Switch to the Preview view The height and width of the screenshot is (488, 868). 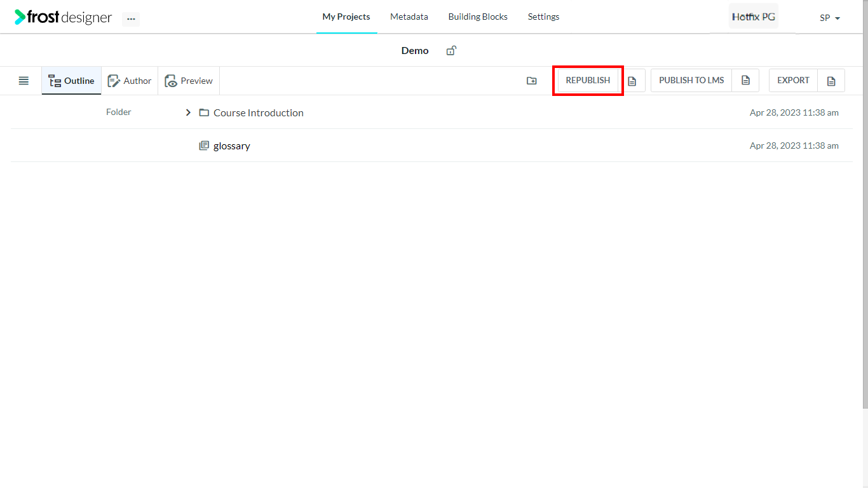[189, 81]
